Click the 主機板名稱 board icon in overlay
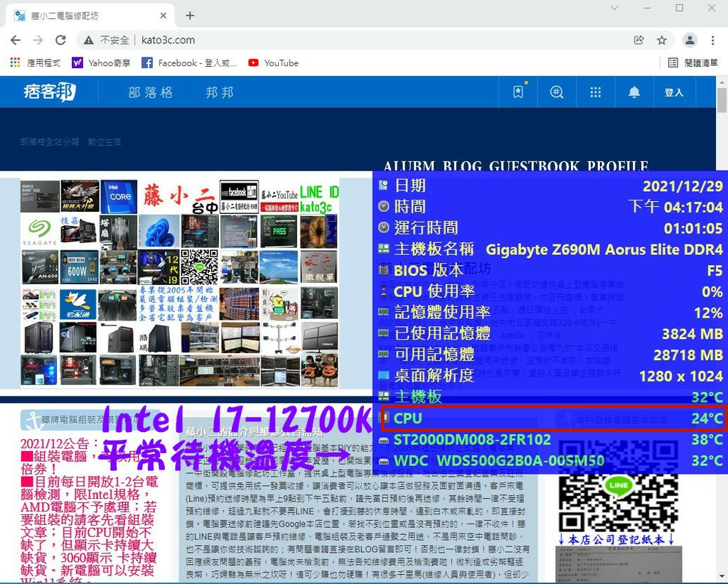 point(383,249)
